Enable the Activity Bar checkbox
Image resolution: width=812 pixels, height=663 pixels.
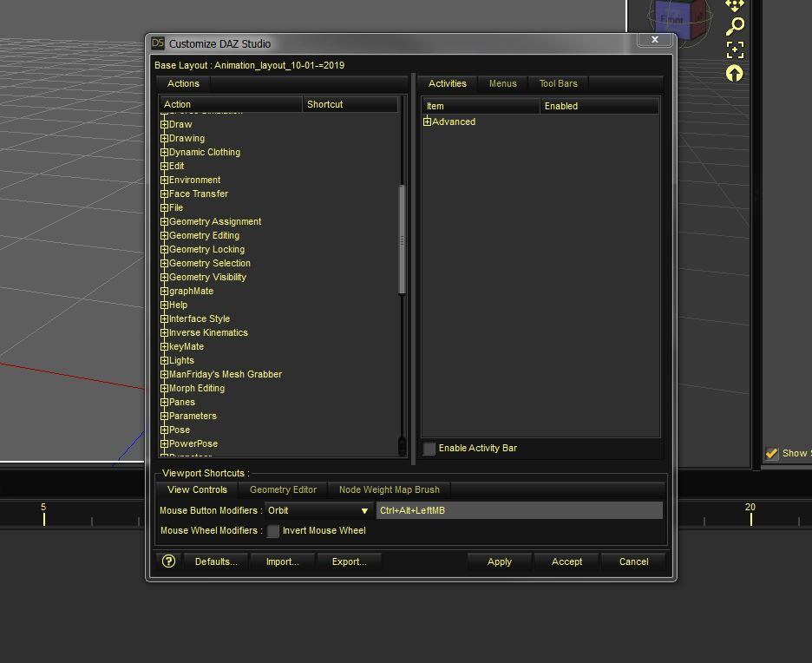[x=429, y=449]
